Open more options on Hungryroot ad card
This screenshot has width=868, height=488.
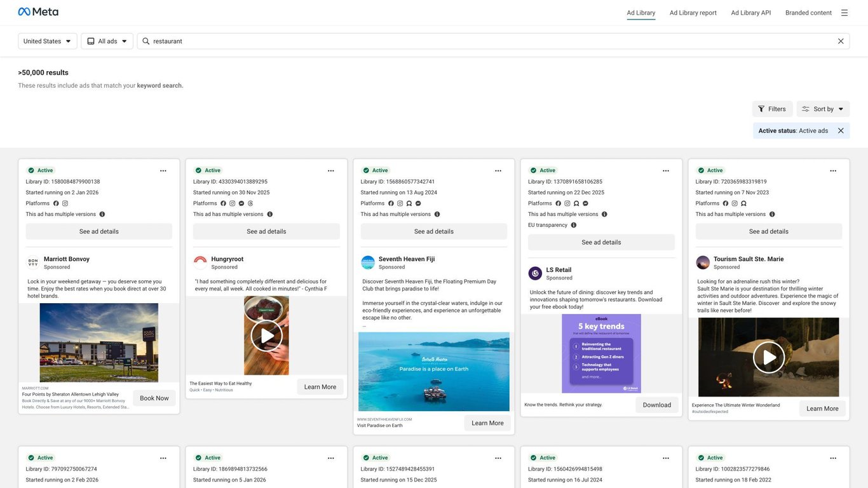coord(331,171)
